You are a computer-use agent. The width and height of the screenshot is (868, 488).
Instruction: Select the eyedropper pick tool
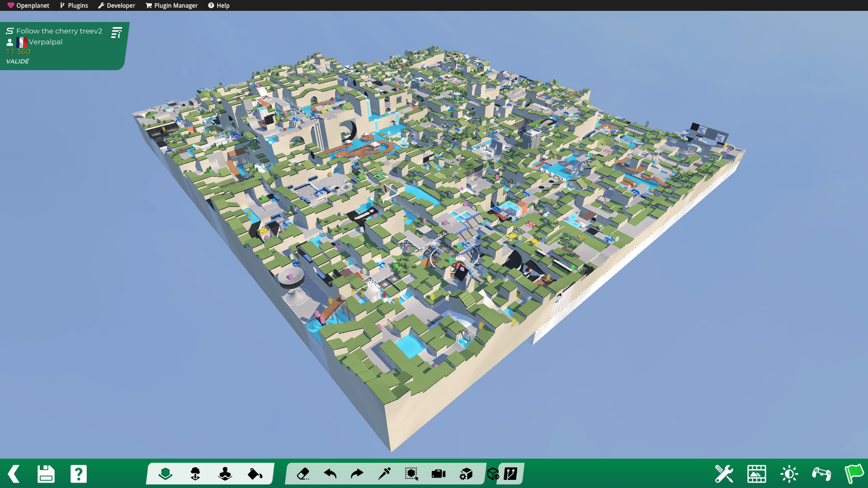(x=384, y=474)
